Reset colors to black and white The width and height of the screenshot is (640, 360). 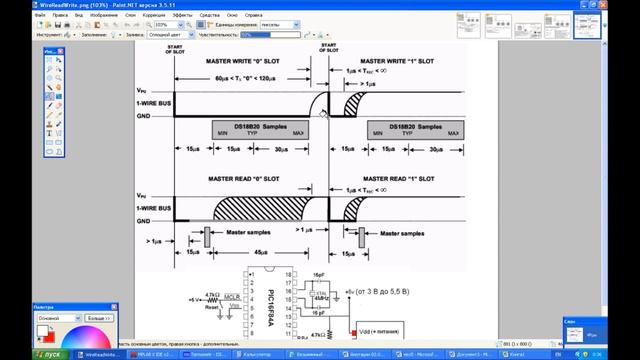tap(40, 339)
